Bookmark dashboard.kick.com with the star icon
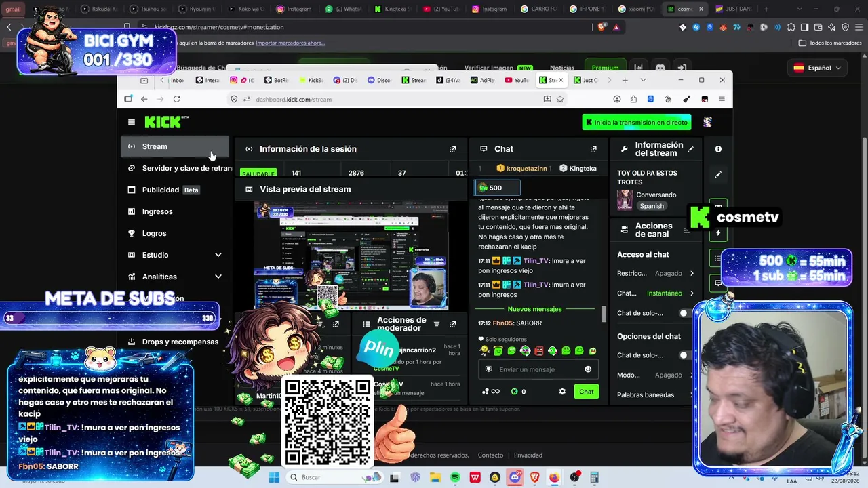The width and height of the screenshot is (868, 488). (560, 99)
